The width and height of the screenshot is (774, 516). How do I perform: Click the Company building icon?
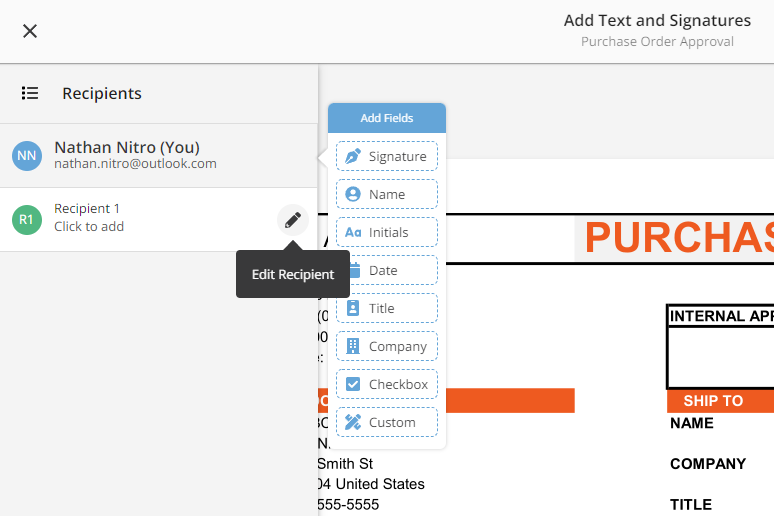(353, 347)
